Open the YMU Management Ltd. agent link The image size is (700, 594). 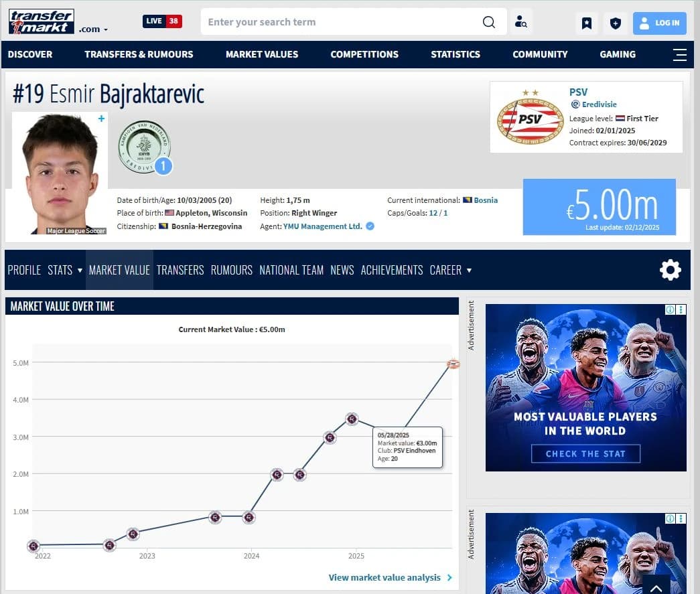(x=322, y=226)
